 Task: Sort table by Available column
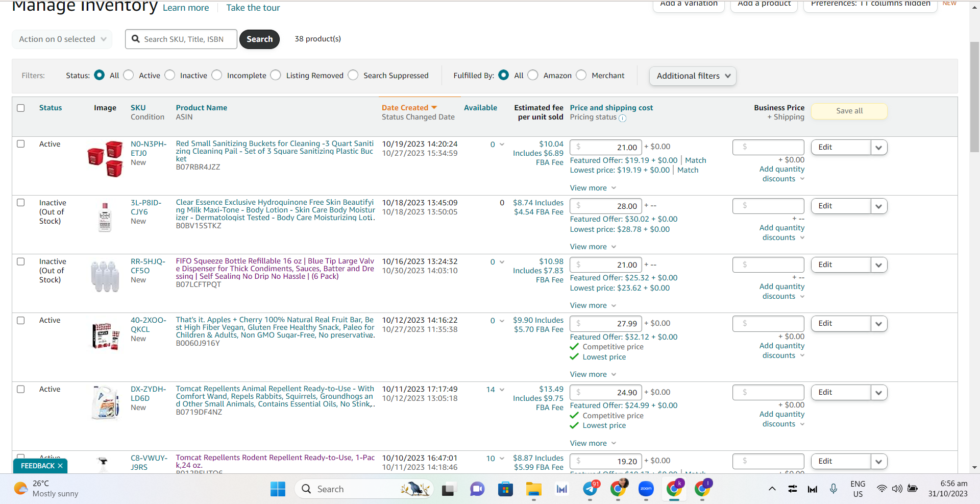click(480, 108)
